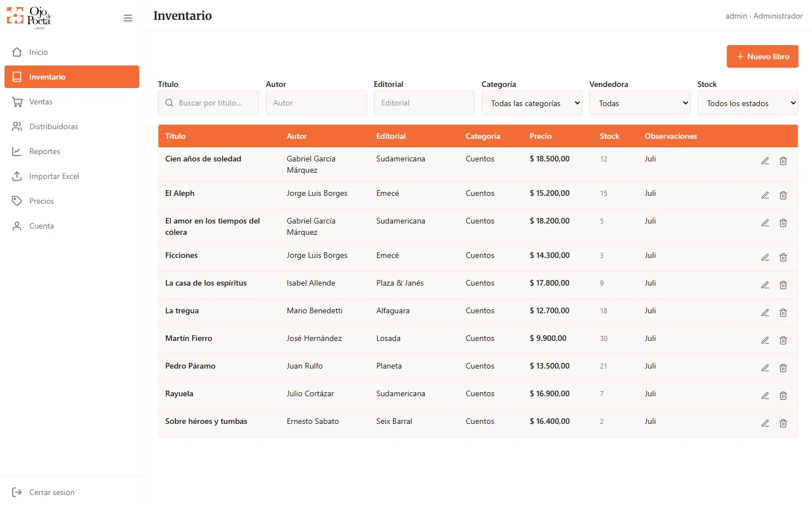
Task: Open Importar Excel page
Action: [x=72, y=176]
